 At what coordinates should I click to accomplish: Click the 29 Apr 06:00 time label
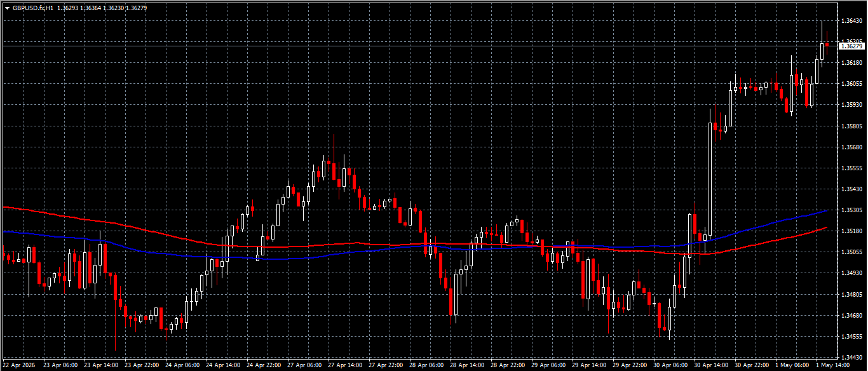pyautogui.click(x=549, y=366)
